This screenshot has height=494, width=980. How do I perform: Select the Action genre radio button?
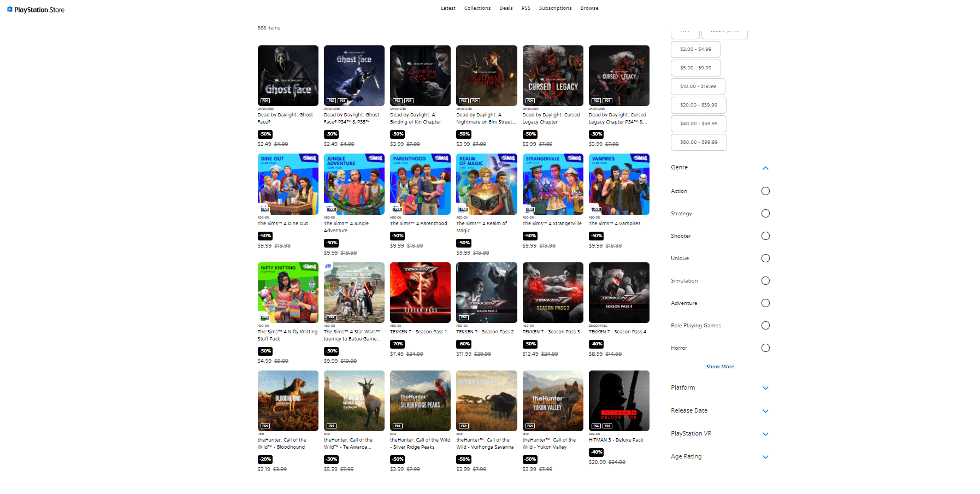pos(765,191)
